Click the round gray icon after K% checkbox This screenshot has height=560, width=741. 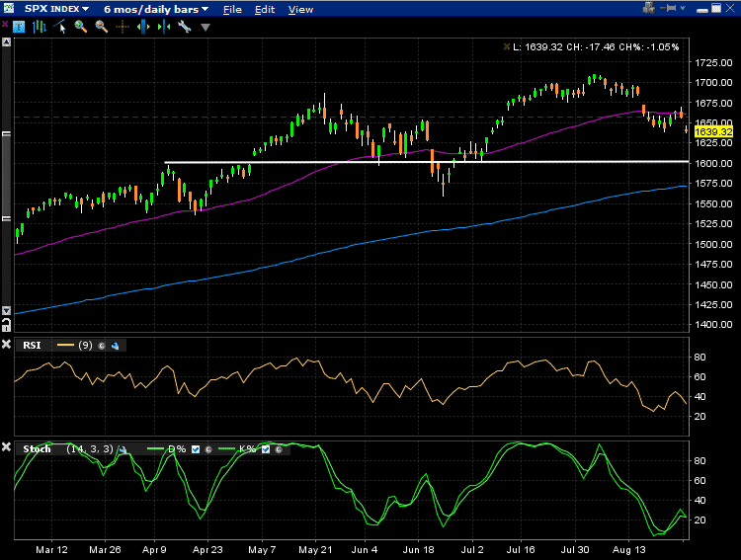[x=279, y=449]
